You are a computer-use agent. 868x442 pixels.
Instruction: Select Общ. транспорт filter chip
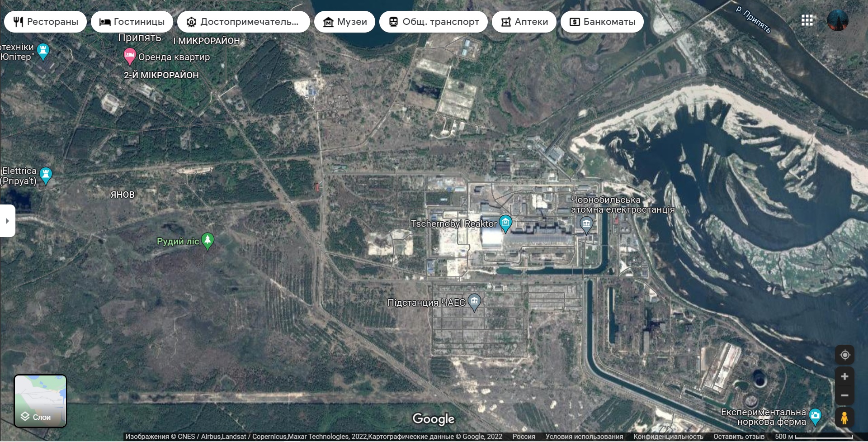pyautogui.click(x=433, y=22)
